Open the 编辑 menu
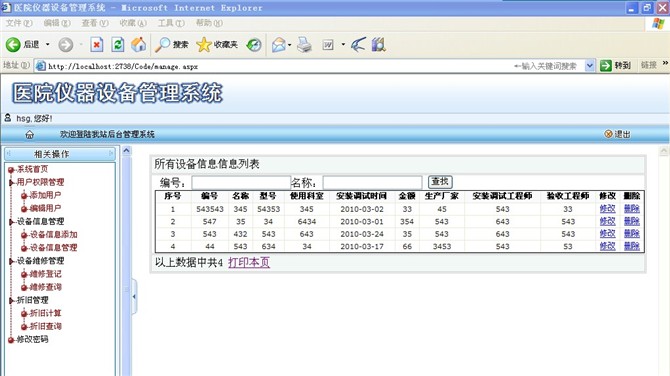Image resolution: width=670 pixels, height=376 pixels. click(x=56, y=23)
